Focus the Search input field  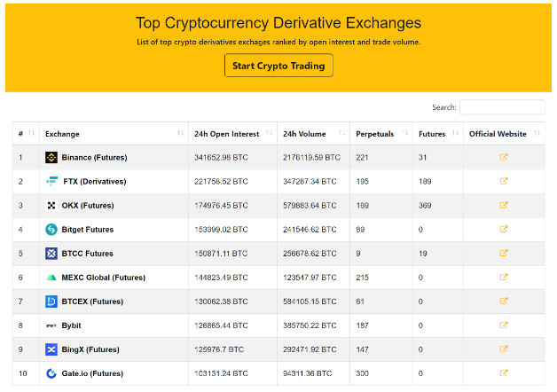tap(502, 107)
